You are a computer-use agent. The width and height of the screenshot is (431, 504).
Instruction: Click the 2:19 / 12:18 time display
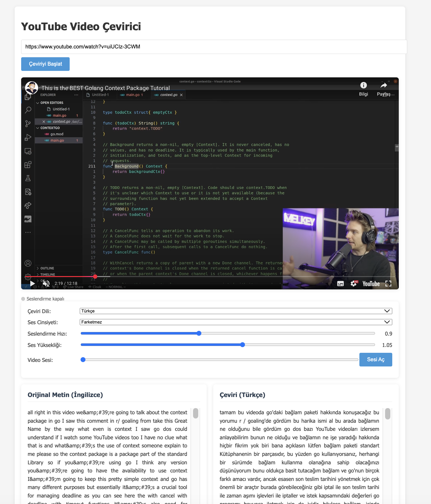click(66, 284)
